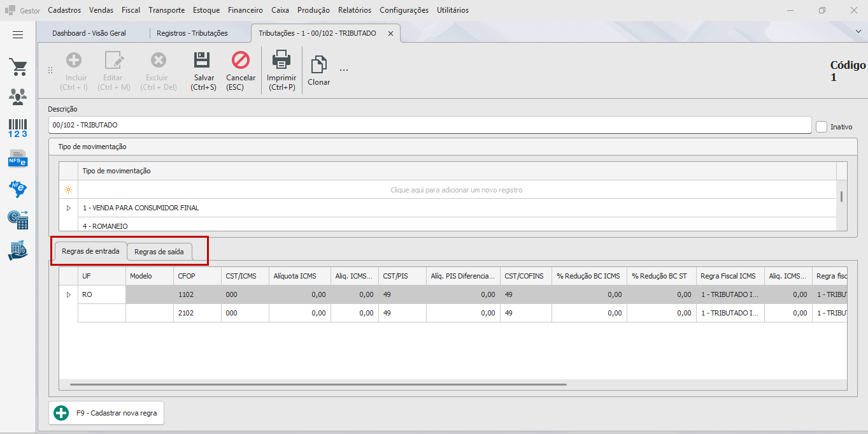868x434 pixels.
Task: Sort by the CST/ICMS column header
Action: [245, 276]
